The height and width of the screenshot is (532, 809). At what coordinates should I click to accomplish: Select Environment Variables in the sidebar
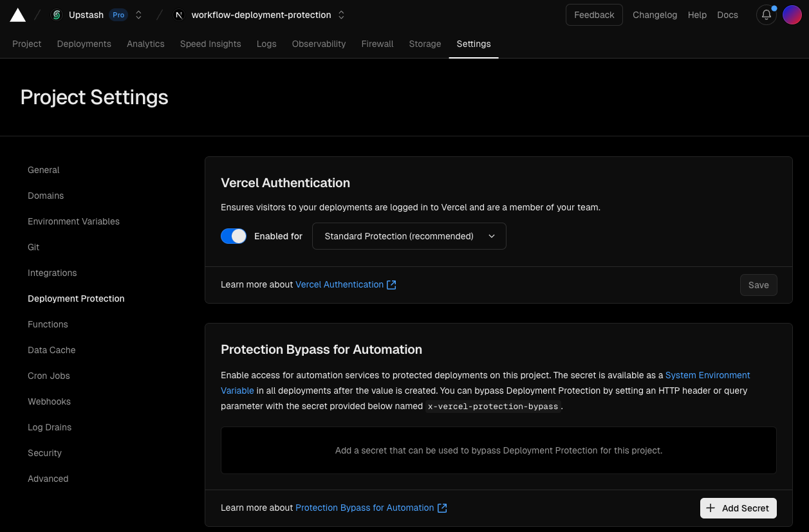[74, 221]
